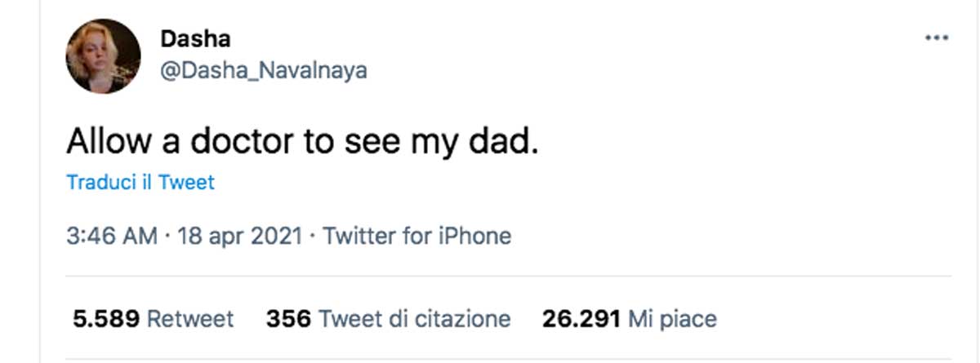Open the Tweet di citazione label
Image resolution: width=980 pixels, height=363 pixels.
coord(414,318)
